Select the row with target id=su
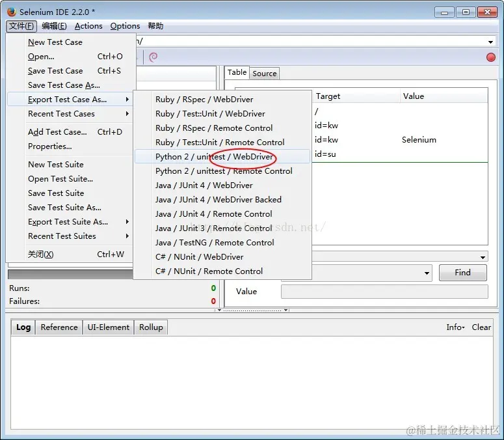504x440 pixels. [400, 154]
